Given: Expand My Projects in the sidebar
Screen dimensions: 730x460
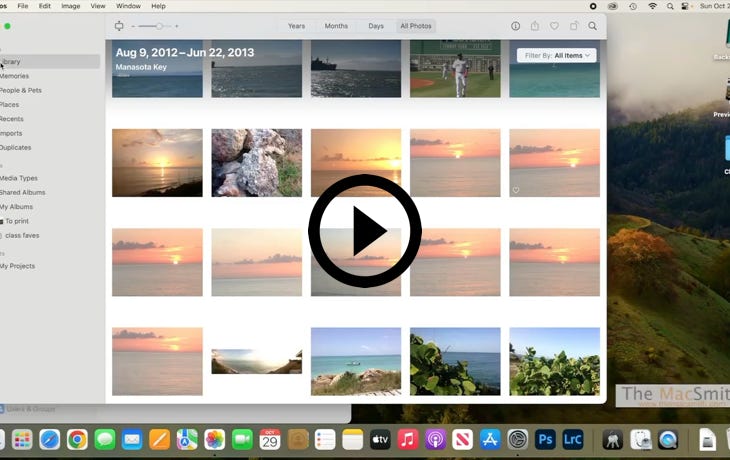Looking at the screenshot, I should pyautogui.click(x=17, y=266).
